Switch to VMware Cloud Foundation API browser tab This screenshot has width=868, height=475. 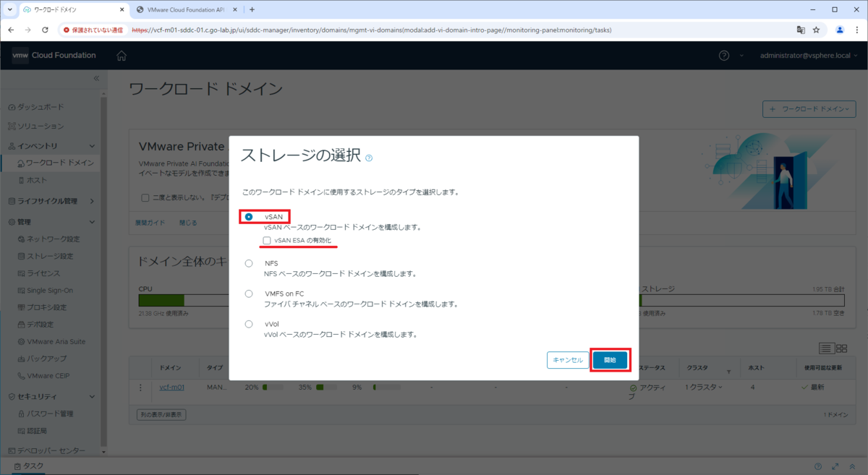tap(187, 9)
